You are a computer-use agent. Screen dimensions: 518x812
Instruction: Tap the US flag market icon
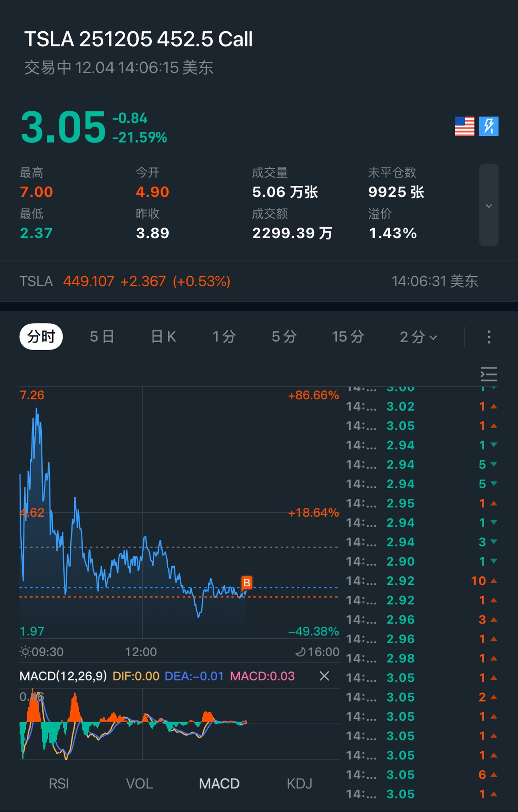point(464,126)
